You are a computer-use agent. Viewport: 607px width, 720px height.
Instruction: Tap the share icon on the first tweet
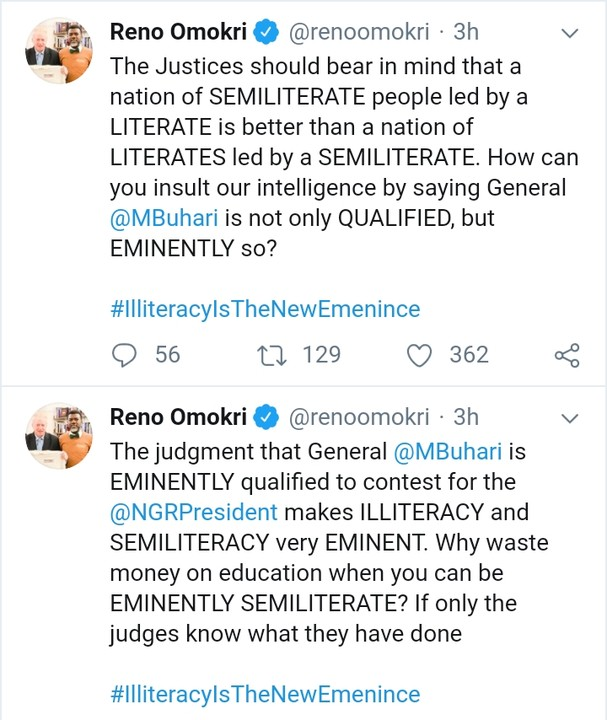(566, 355)
